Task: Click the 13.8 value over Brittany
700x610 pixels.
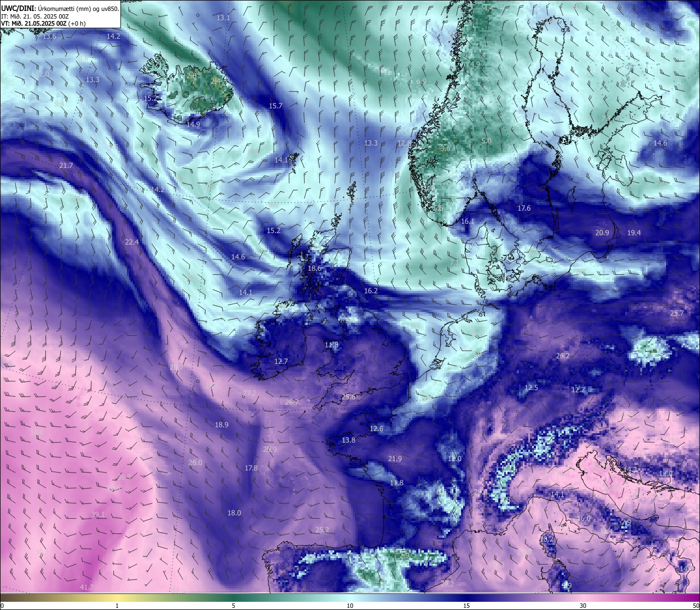Action: point(348,440)
